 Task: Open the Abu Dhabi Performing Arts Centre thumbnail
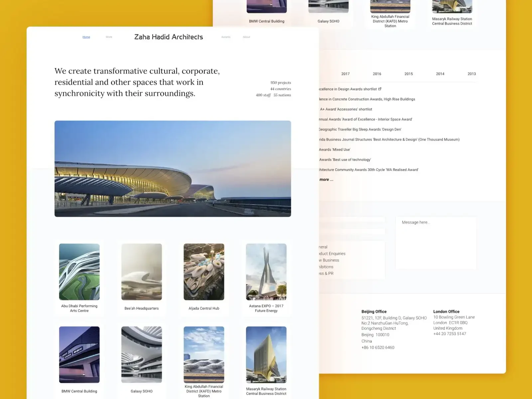tap(79, 272)
